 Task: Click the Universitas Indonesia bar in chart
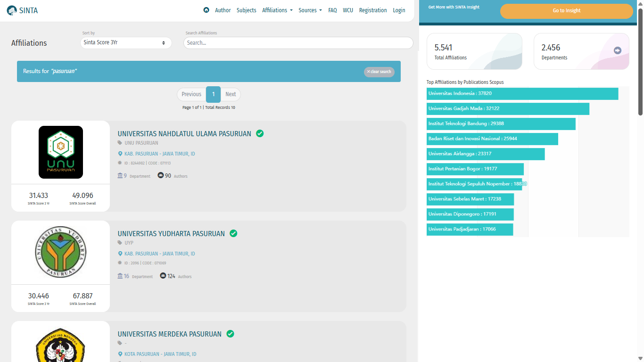click(522, 93)
